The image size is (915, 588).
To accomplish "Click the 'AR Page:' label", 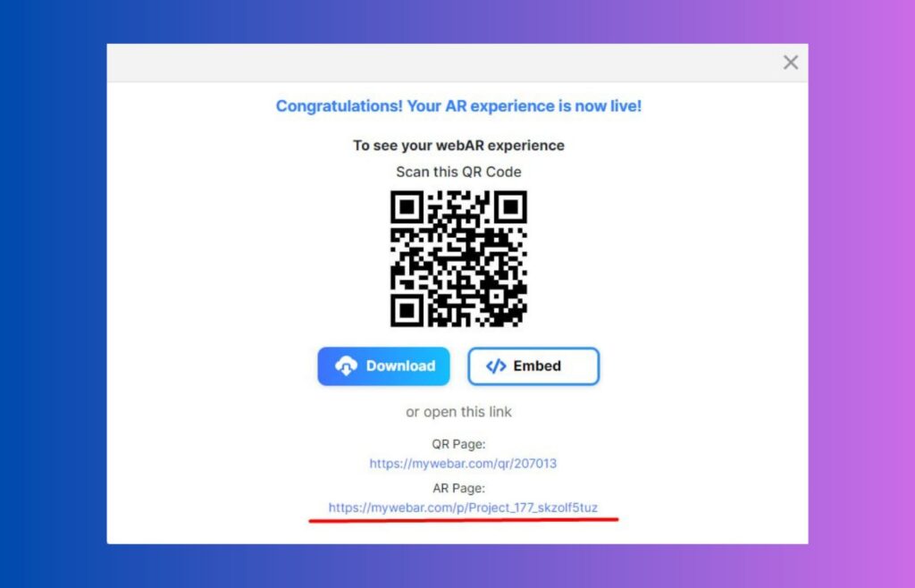I will [x=458, y=488].
